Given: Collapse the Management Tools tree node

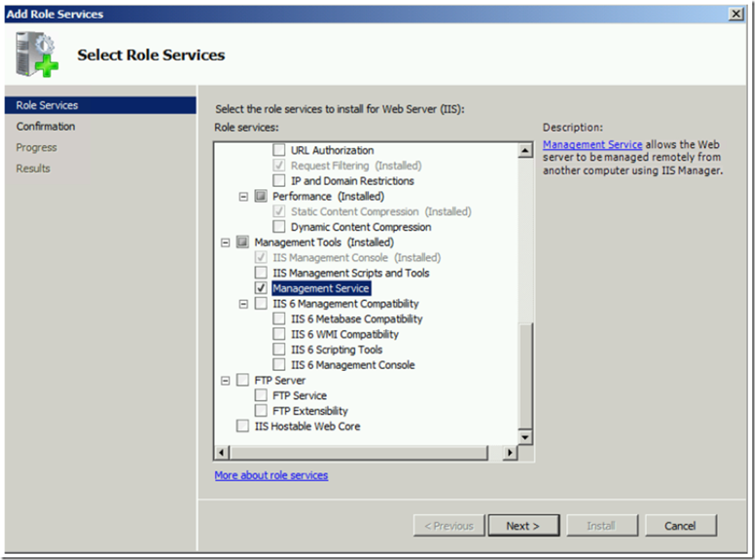Looking at the screenshot, I should [226, 243].
